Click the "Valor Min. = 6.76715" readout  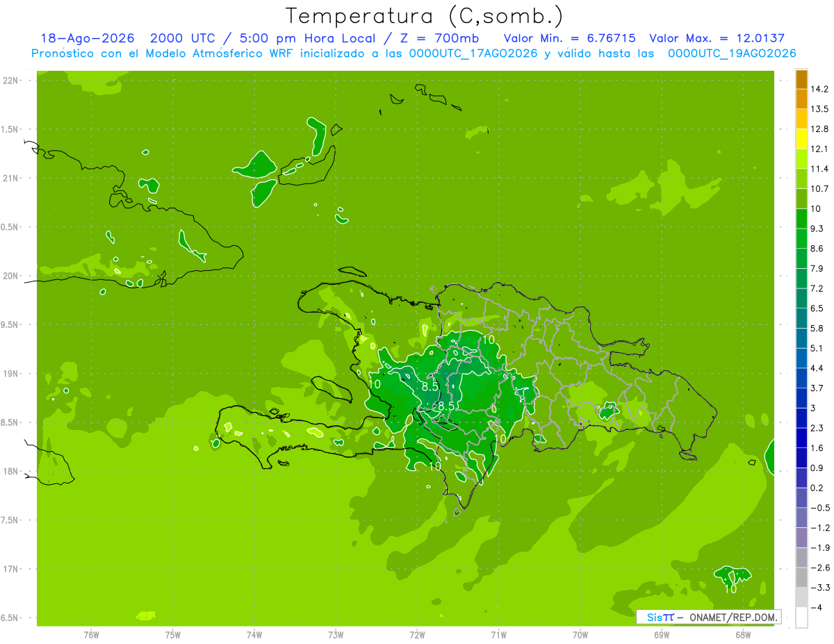(569, 38)
